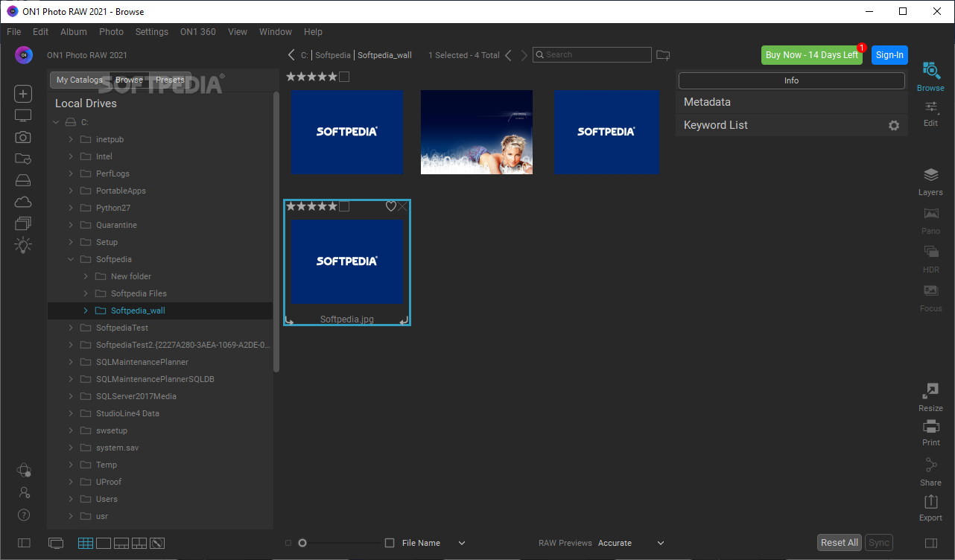Expand the inetpub folder

[71, 139]
